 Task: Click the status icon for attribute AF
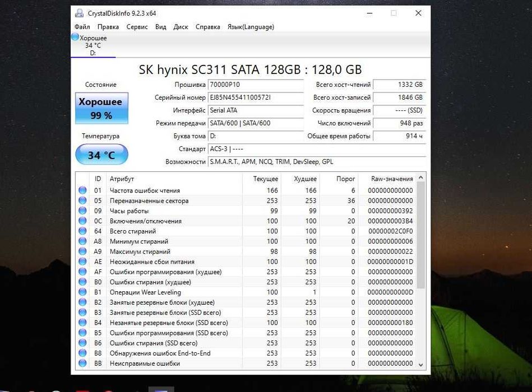(82, 272)
